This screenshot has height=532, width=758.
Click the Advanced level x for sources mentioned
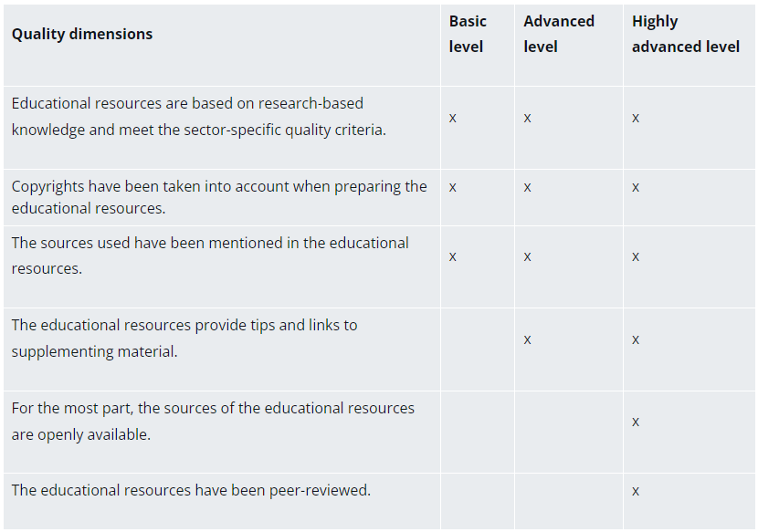point(528,256)
